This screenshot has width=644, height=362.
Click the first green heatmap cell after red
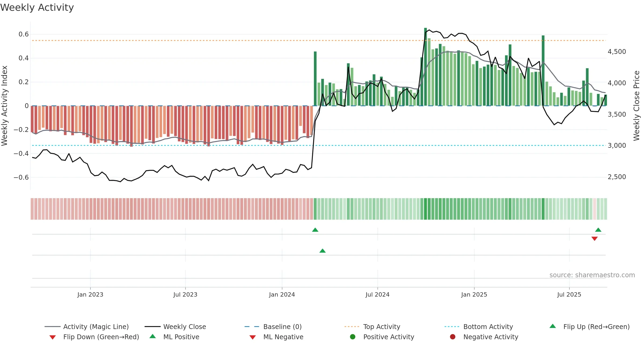pyautogui.click(x=315, y=209)
